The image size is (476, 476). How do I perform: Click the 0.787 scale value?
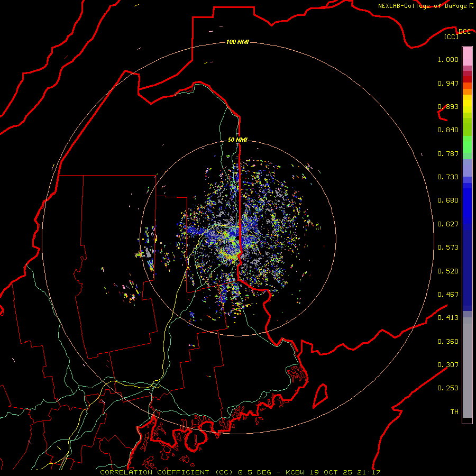448,153
